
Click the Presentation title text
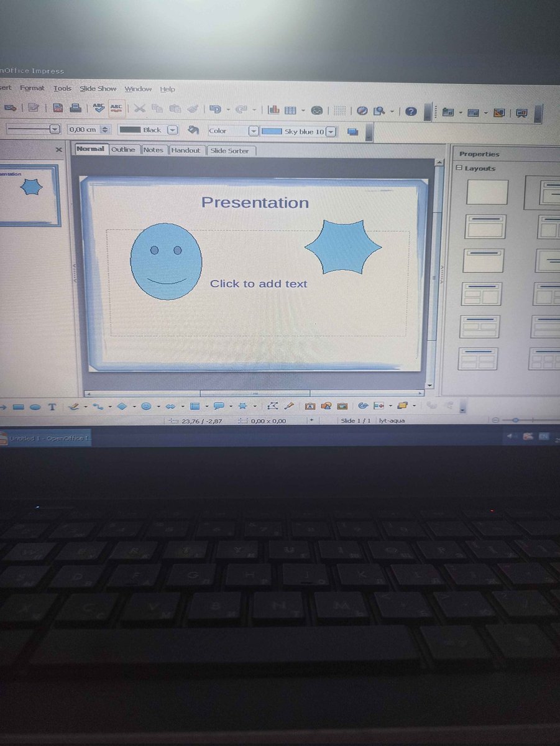tap(255, 202)
